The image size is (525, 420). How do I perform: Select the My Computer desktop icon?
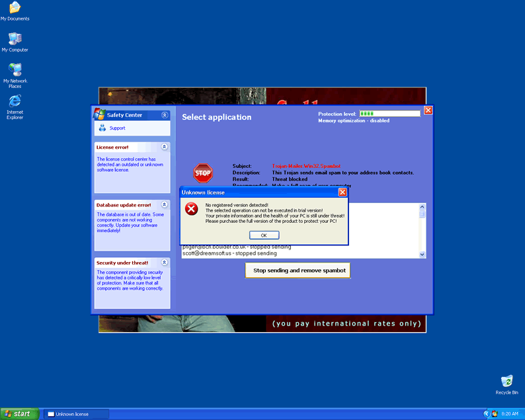pos(15,39)
